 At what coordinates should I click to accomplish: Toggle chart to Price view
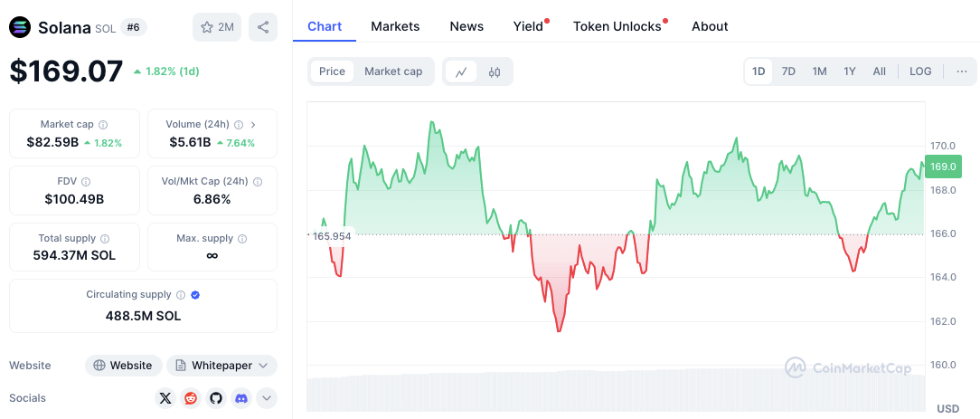point(332,71)
